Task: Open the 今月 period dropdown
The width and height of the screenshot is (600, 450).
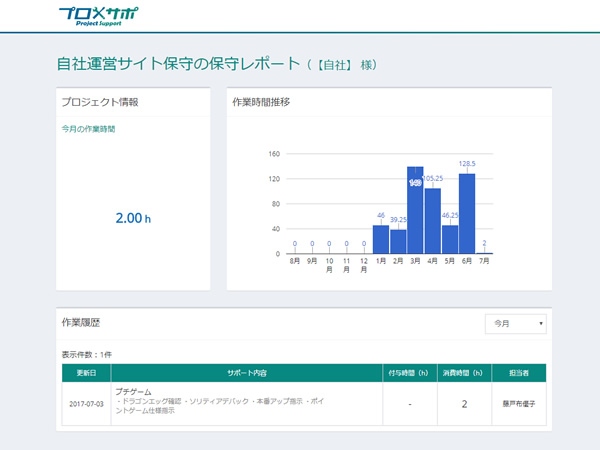Action: pos(515,324)
